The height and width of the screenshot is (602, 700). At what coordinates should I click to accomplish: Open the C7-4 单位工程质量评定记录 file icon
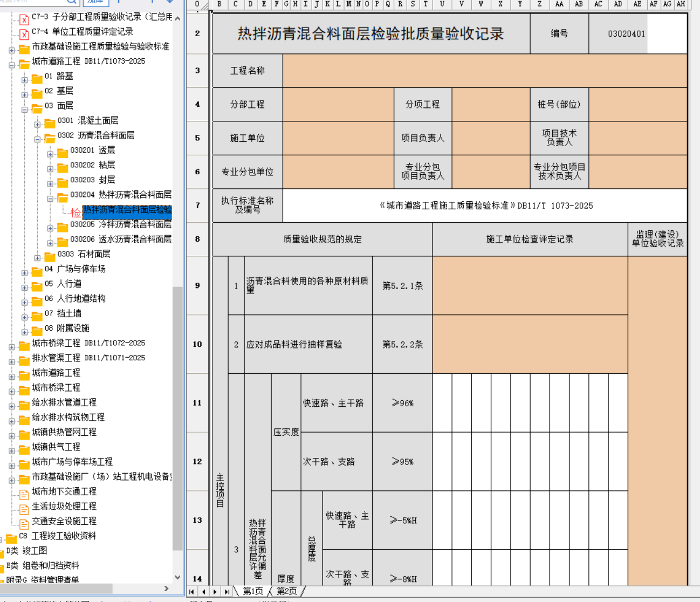coord(24,35)
